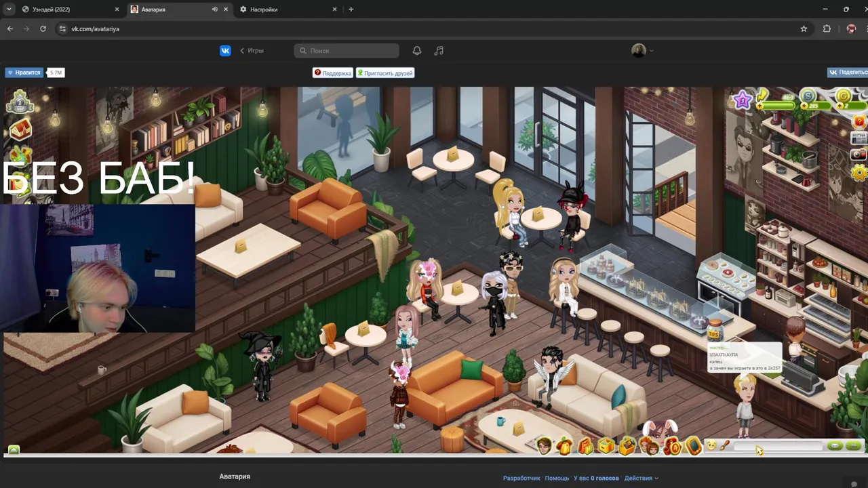Open the browser tab search dropdown
This screenshot has width=868, height=488.
pyautogui.click(x=8, y=9)
